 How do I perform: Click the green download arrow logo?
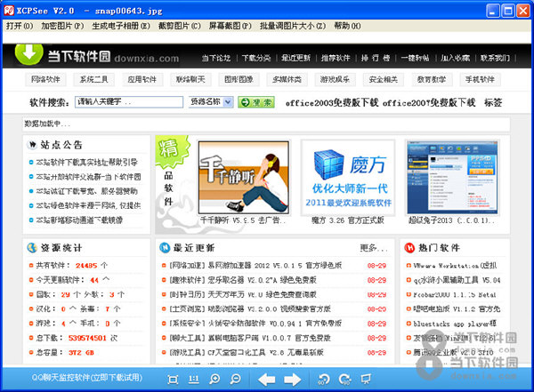(x=29, y=53)
